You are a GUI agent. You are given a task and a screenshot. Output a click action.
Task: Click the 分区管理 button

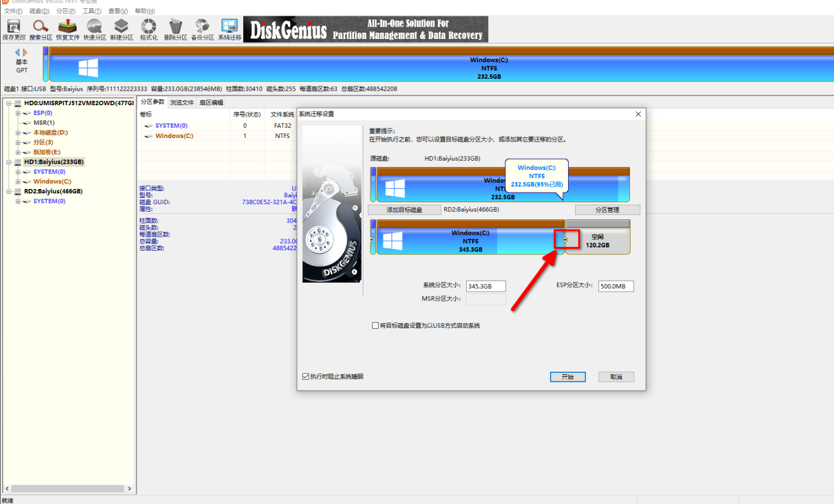click(x=607, y=210)
